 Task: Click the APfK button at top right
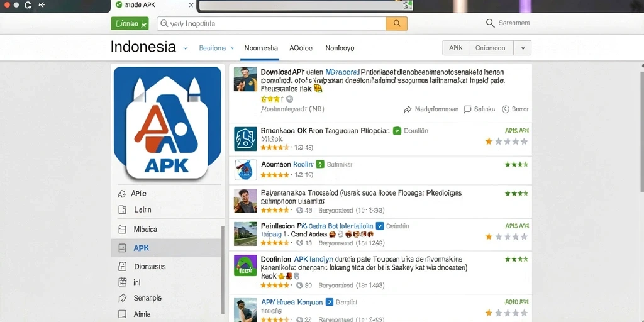(x=455, y=48)
